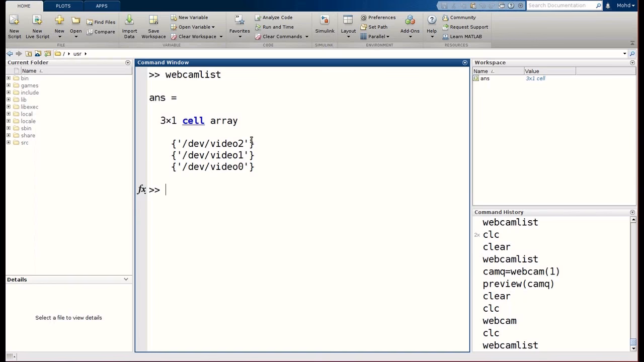Click the cell hyperlink in Command Window output

point(193,121)
